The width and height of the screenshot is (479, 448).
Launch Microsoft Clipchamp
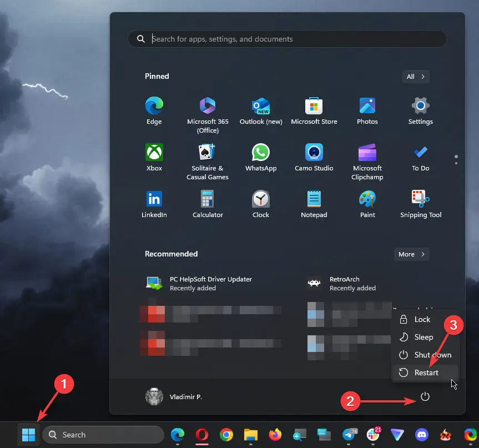click(x=367, y=162)
